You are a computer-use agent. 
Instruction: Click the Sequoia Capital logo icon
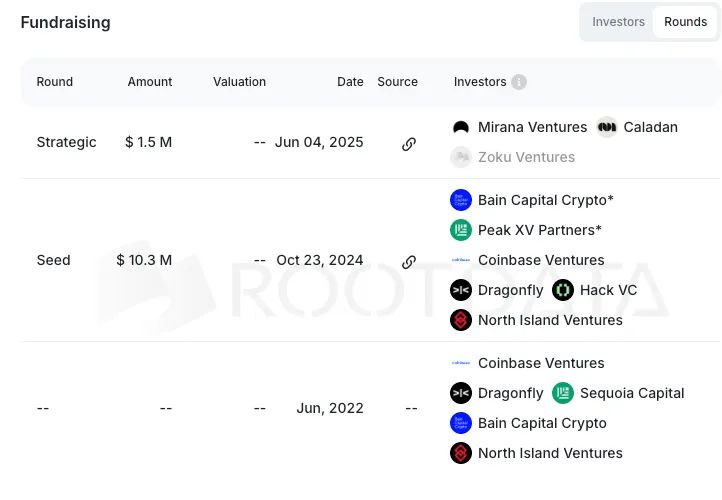(x=563, y=393)
